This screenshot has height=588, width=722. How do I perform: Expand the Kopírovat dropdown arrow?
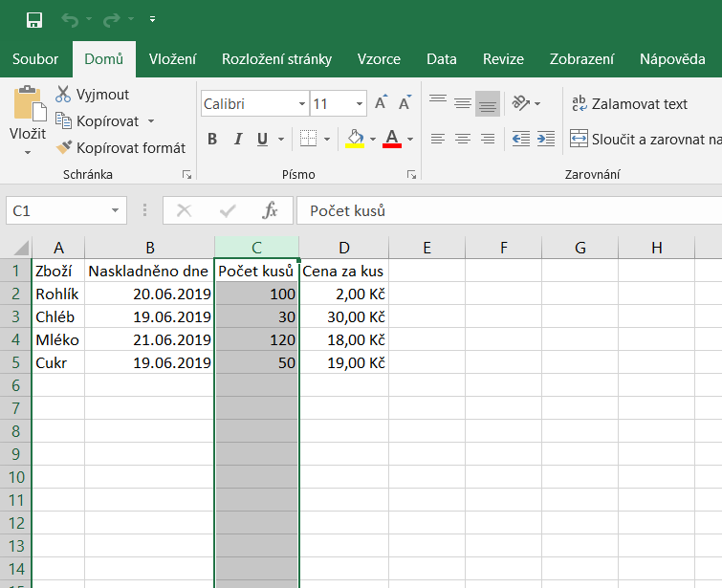151,121
